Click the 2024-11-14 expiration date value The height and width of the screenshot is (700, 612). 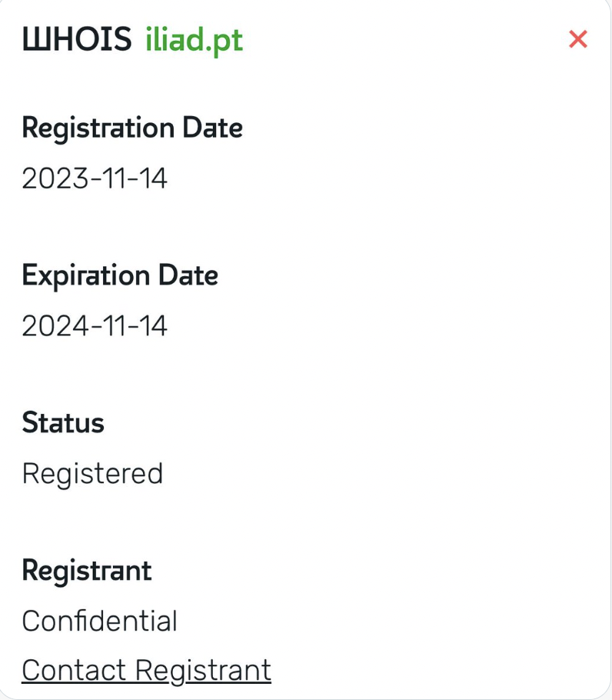point(95,326)
